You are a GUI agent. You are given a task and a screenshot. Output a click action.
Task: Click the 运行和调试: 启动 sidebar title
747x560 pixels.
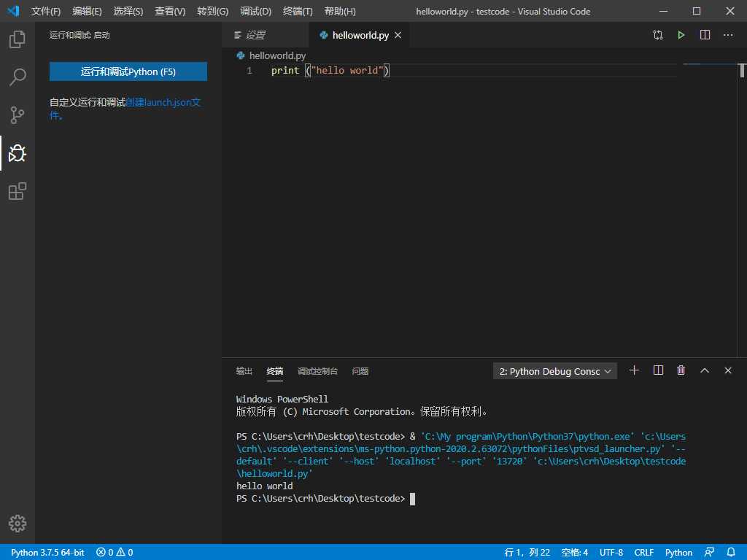80,35
